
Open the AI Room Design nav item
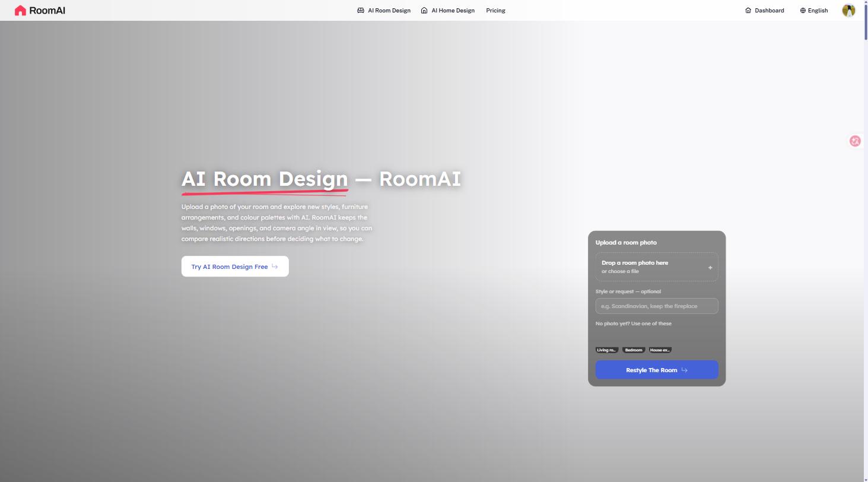(x=384, y=11)
